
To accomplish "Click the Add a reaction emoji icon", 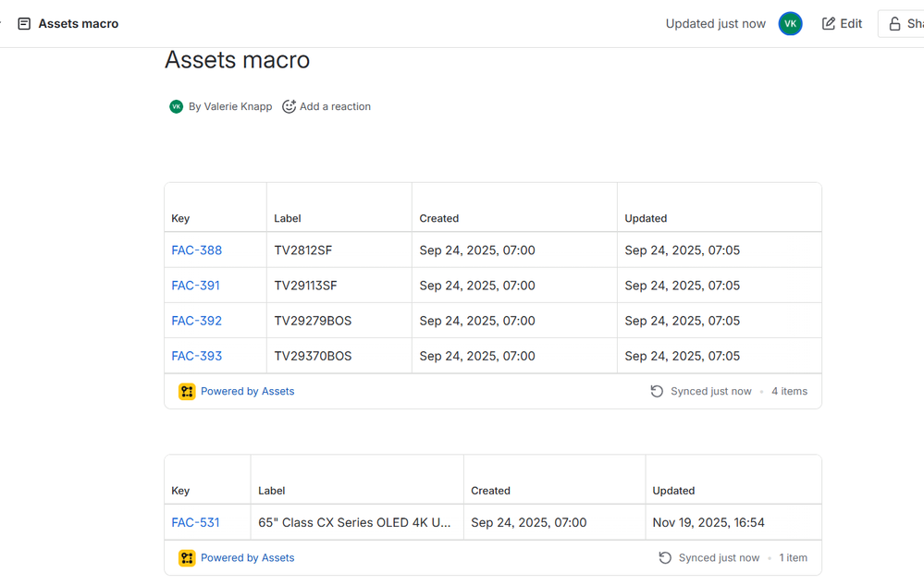I will [x=289, y=106].
